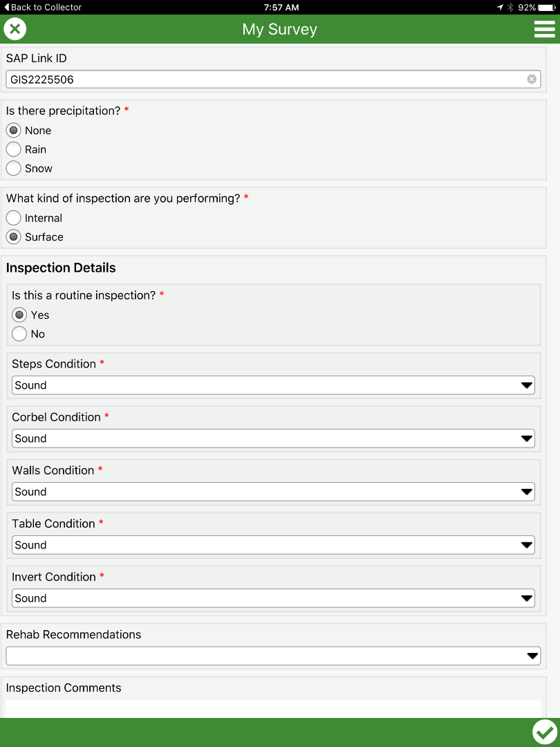Image resolution: width=560 pixels, height=747 pixels.
Task: Close the survey with the X icon
Action: [x=15, y=29]
